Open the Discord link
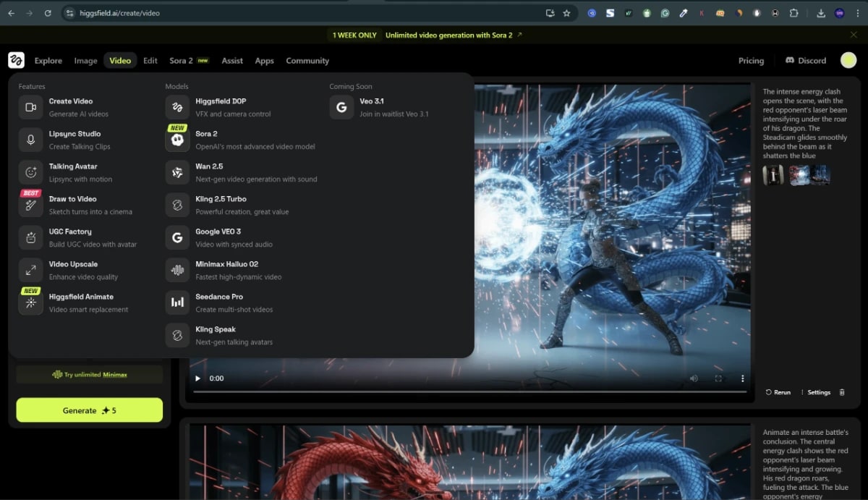Viewport: 868px width, 500px height. pyautogui.click(x=806, y=61)
